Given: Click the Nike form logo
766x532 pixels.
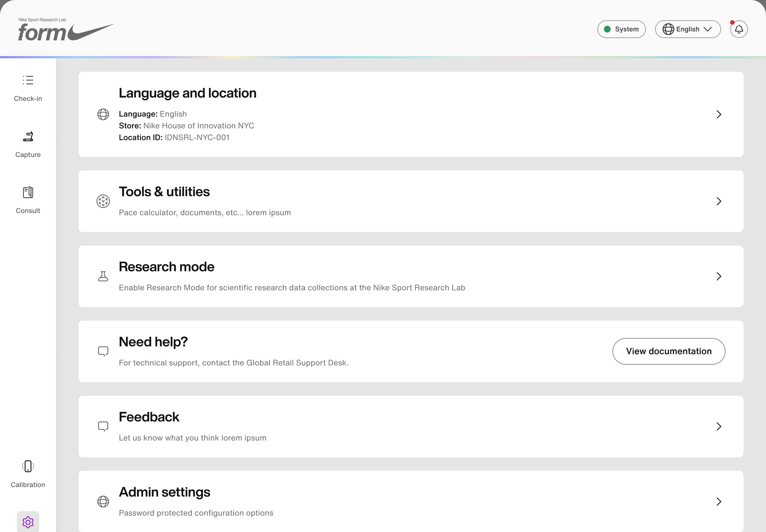Looking at the screenshot, I should (x=66, y=29).
